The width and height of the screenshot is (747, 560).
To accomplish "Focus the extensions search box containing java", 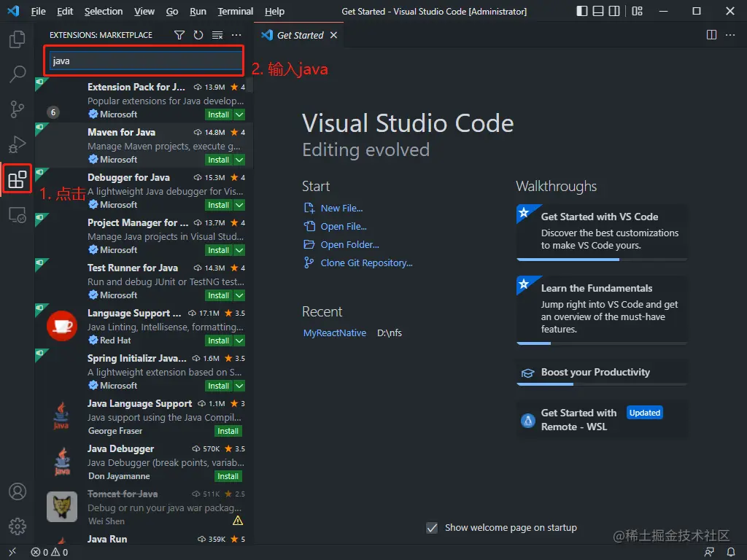I will coord(146,61).
